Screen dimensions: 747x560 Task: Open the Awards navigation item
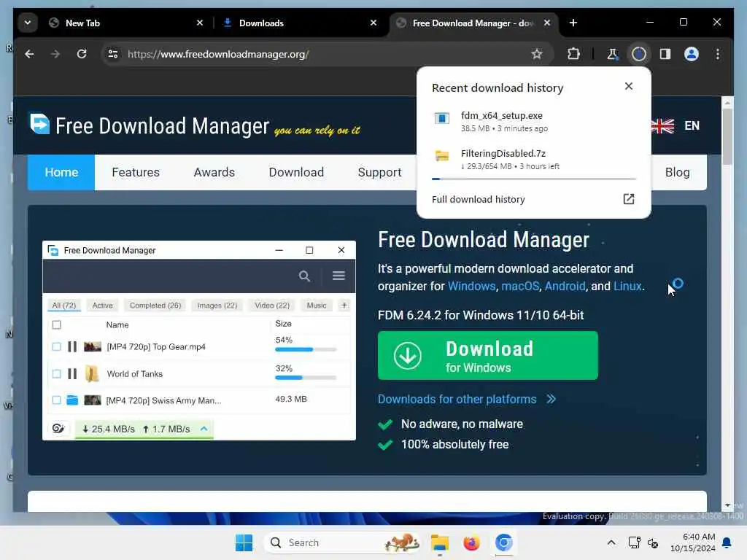coord(214,172)
